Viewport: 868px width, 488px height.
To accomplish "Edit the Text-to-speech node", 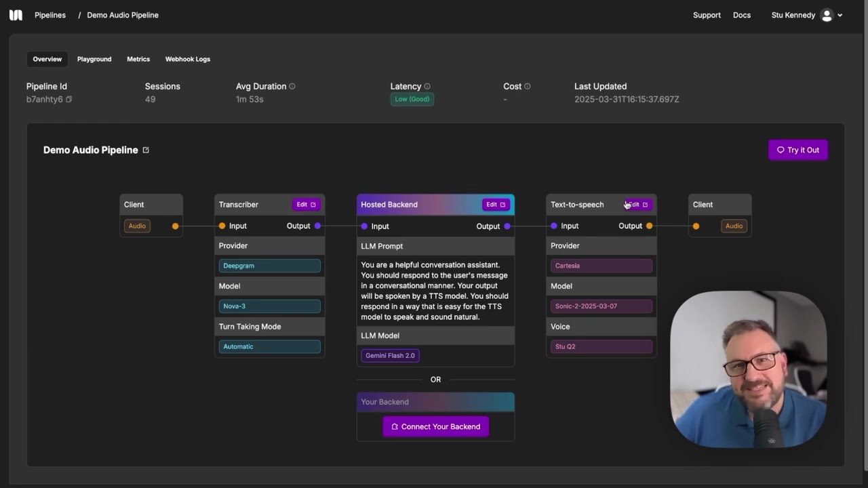I will coord(637,204).
